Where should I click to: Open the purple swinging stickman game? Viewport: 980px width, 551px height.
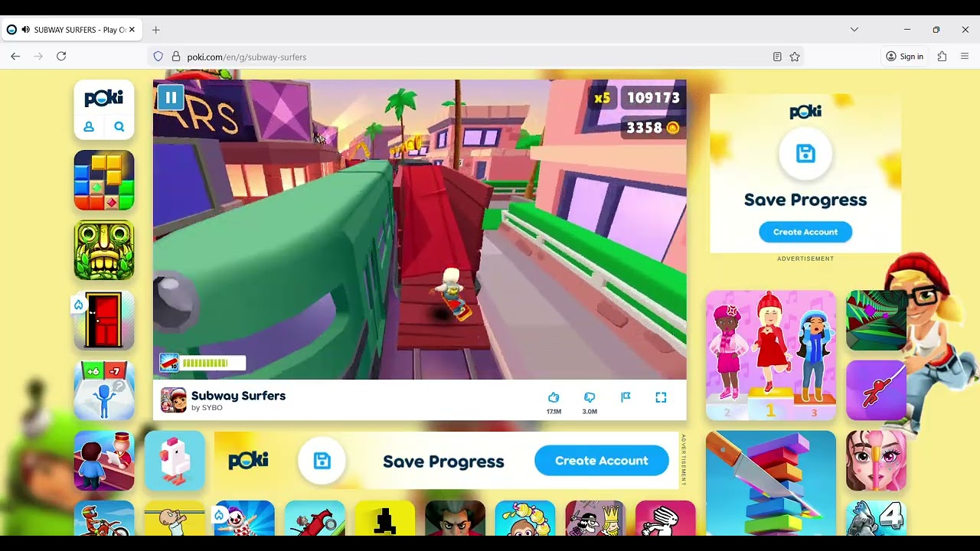(x=877, y=391)
